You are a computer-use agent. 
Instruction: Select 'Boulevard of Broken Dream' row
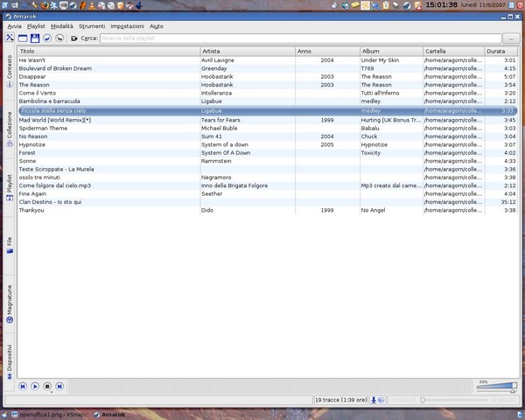point(268,68)
